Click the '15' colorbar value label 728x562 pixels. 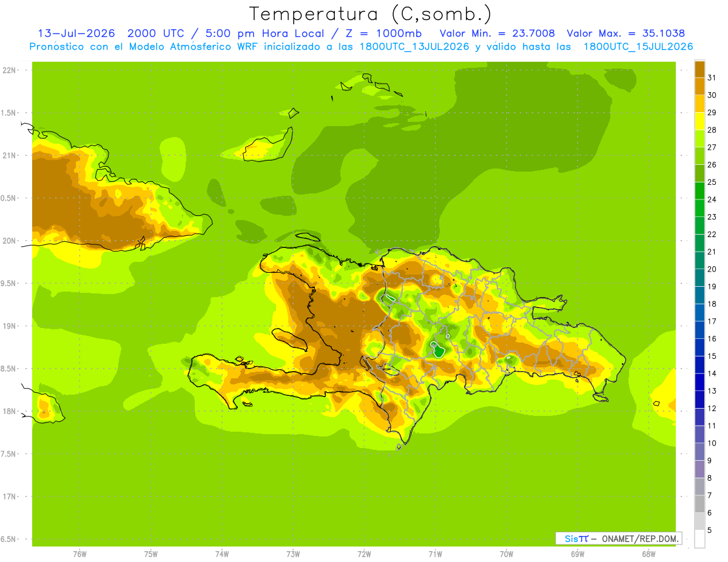[x=712, y=356]
